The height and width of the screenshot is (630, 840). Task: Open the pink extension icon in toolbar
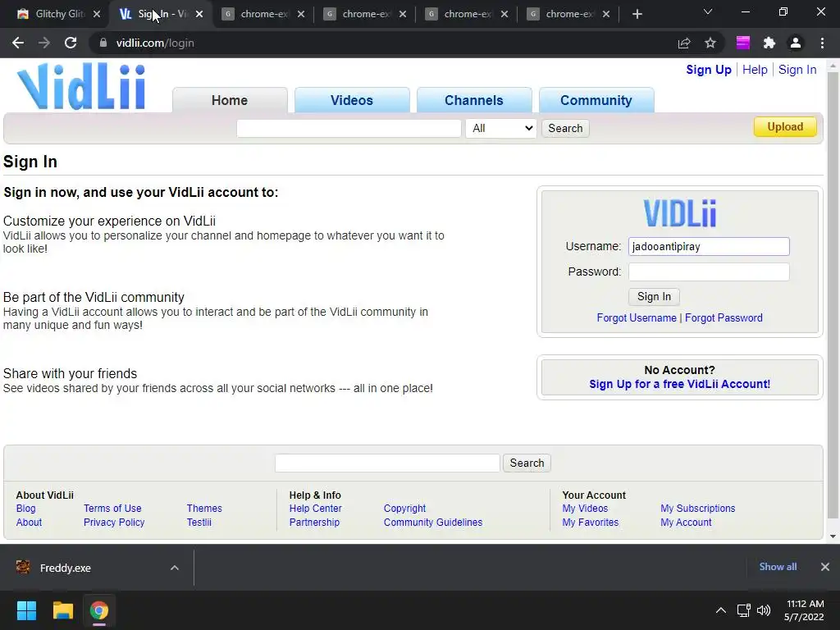click(742, 43)
